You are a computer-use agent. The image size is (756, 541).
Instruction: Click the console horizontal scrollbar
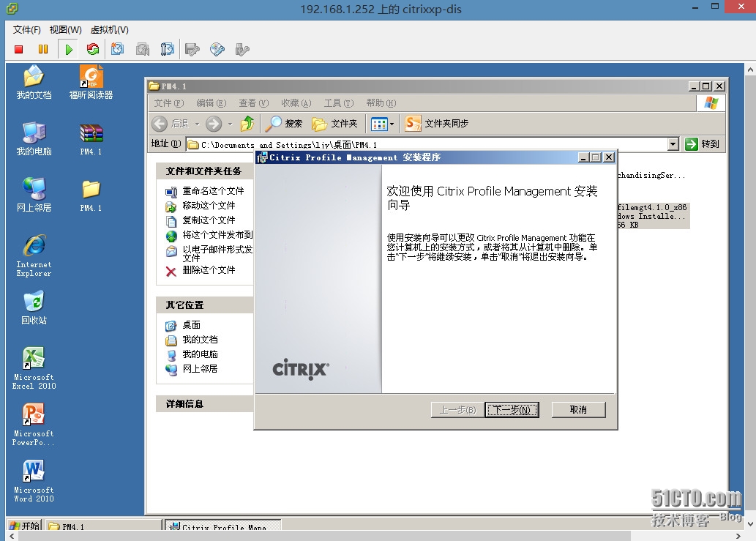(x=324, y=536)
